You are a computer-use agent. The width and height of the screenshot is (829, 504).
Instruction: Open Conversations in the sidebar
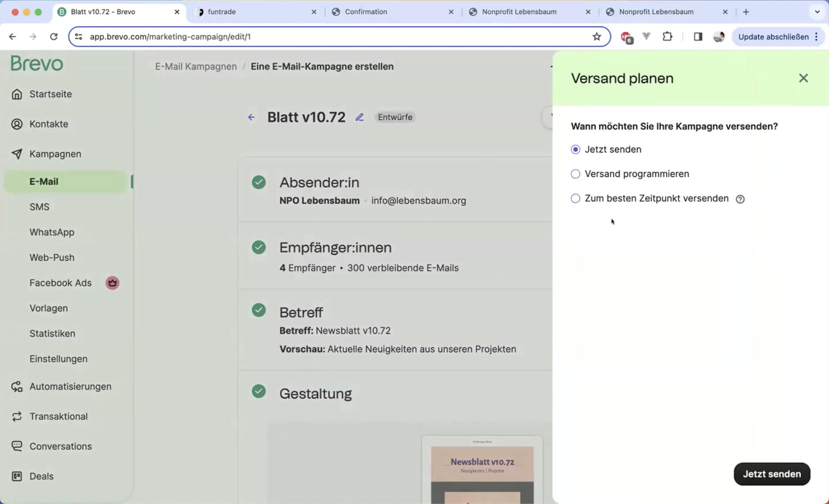coord(60,446)
